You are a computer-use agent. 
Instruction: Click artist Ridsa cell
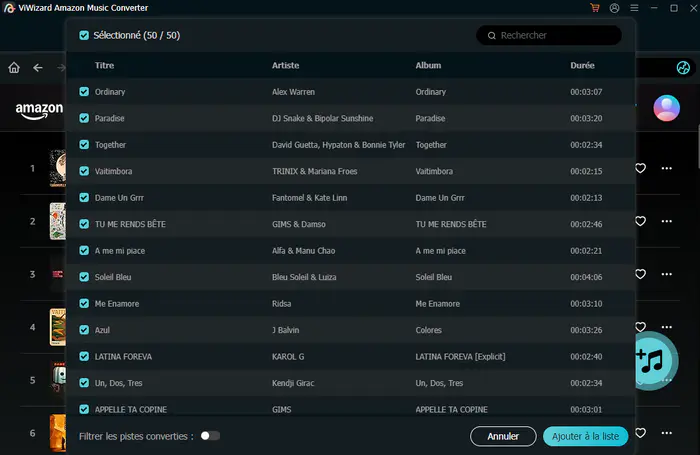coord(281,303)
